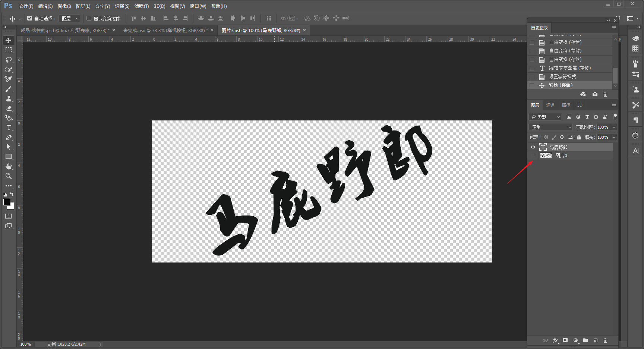Open the Layers panel flyout menu
The image size is (644, 349).
pyautogui.click(x=614, y=105)
